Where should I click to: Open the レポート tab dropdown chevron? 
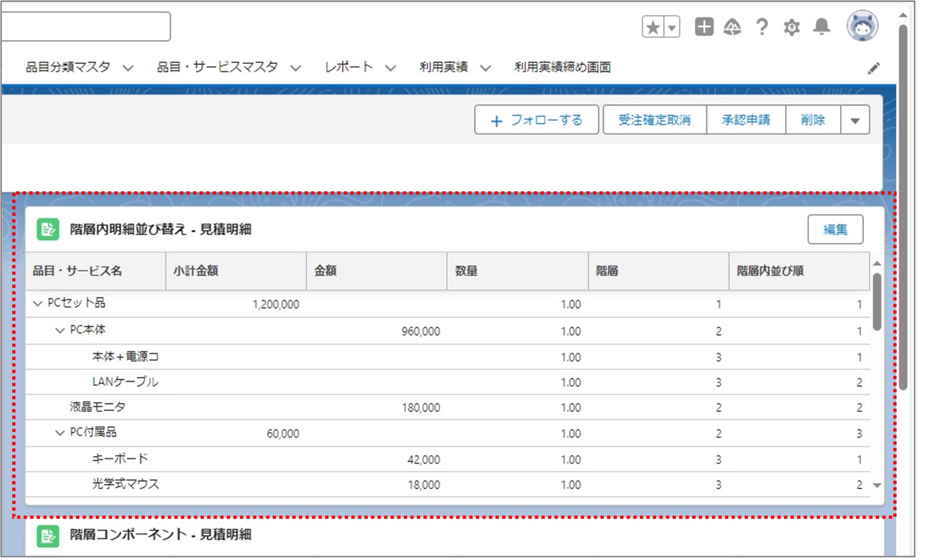coord(390,68)
